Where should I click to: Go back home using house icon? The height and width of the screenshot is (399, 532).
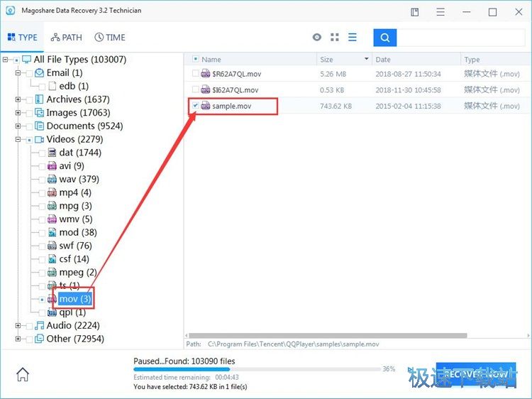click(x=23, y=374)
